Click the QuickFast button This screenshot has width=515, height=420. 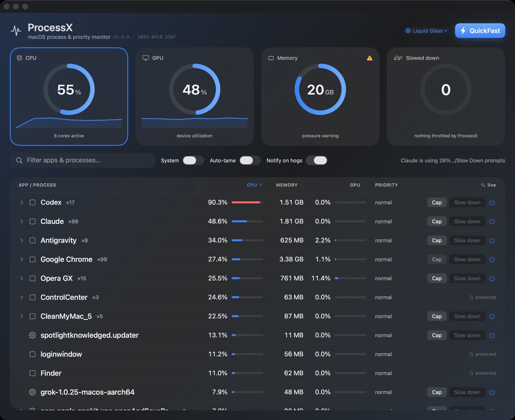tap(480, 31)
